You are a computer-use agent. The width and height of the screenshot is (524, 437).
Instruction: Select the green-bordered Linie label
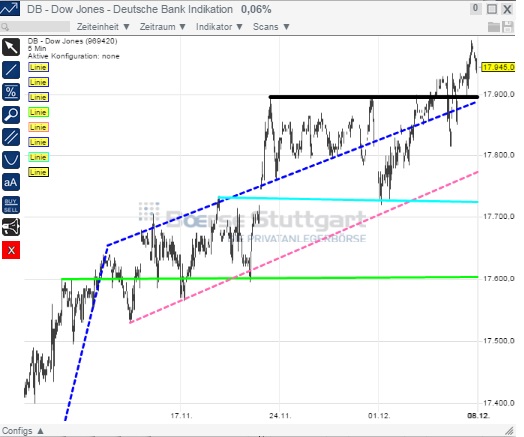[x=38, y=112]
